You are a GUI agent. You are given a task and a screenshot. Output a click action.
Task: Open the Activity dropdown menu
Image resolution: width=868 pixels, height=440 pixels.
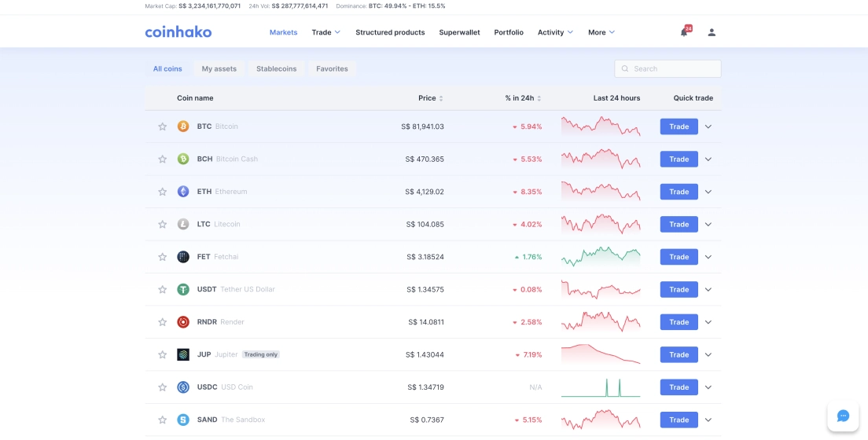[555, 32]
